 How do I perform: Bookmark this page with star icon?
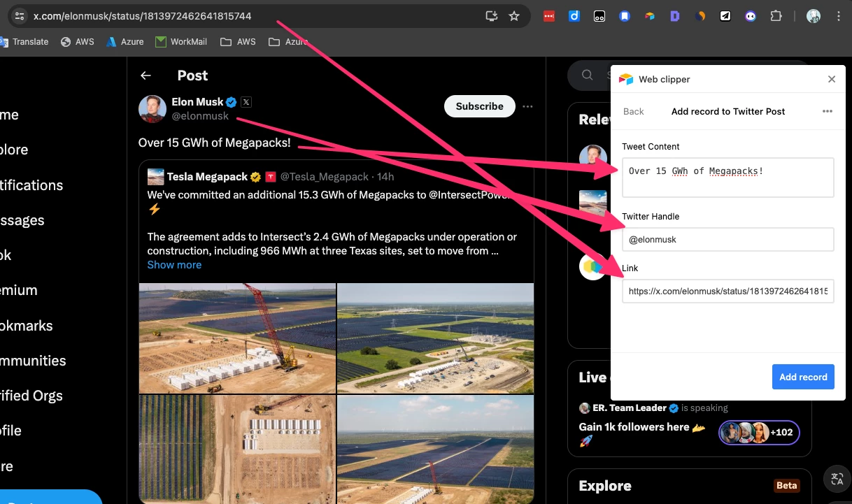tap(514, 16)
